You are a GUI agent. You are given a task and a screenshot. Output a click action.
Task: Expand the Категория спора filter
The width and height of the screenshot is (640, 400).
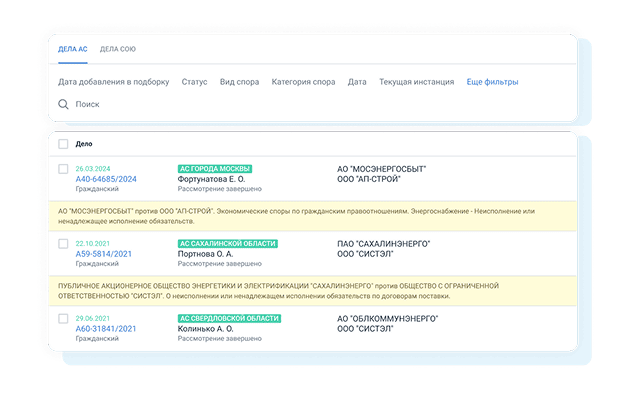[305, 82]
